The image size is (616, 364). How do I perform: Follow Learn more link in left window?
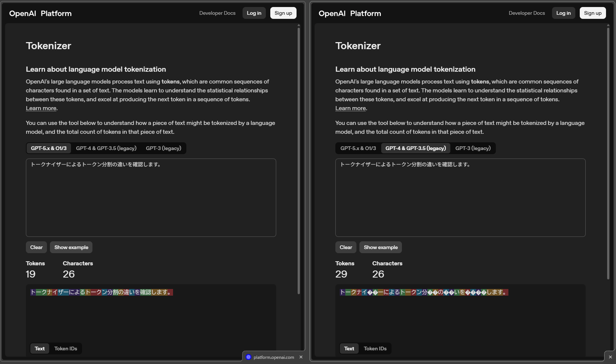[x=41, y=108]
